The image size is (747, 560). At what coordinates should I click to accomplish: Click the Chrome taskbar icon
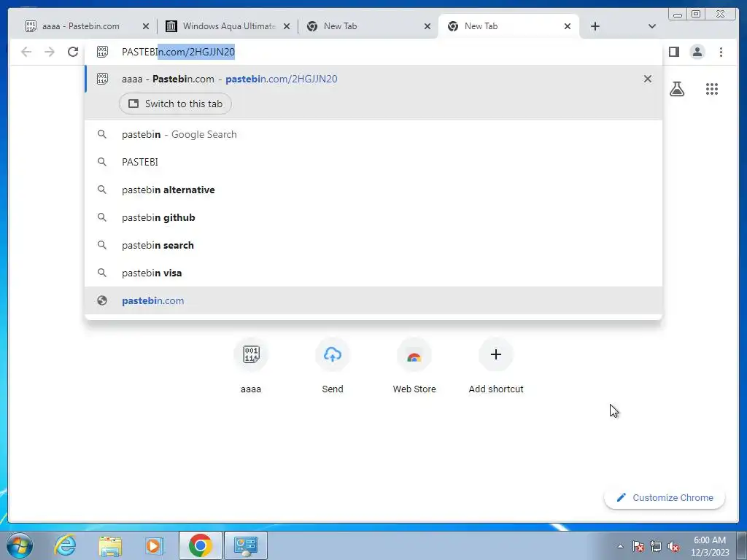pyautogui.click(x=201, y=545)
